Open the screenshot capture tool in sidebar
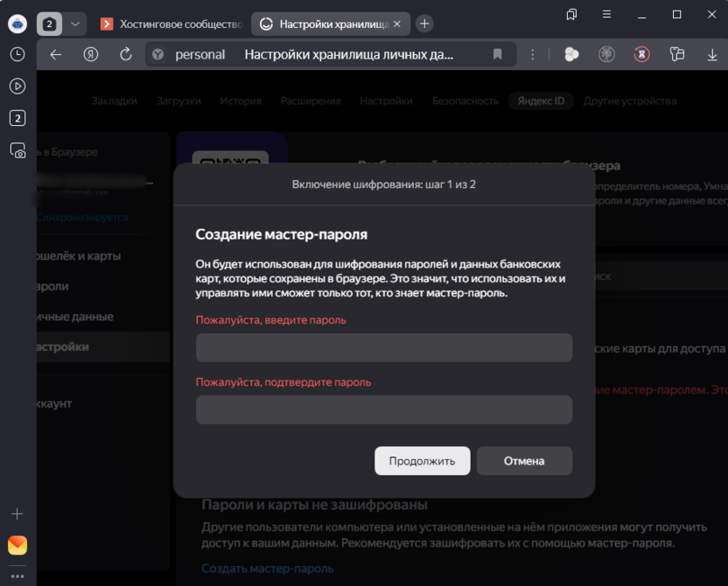Image resolution: width=728 pixels, height=586 pixels. [x=17, y=150]
